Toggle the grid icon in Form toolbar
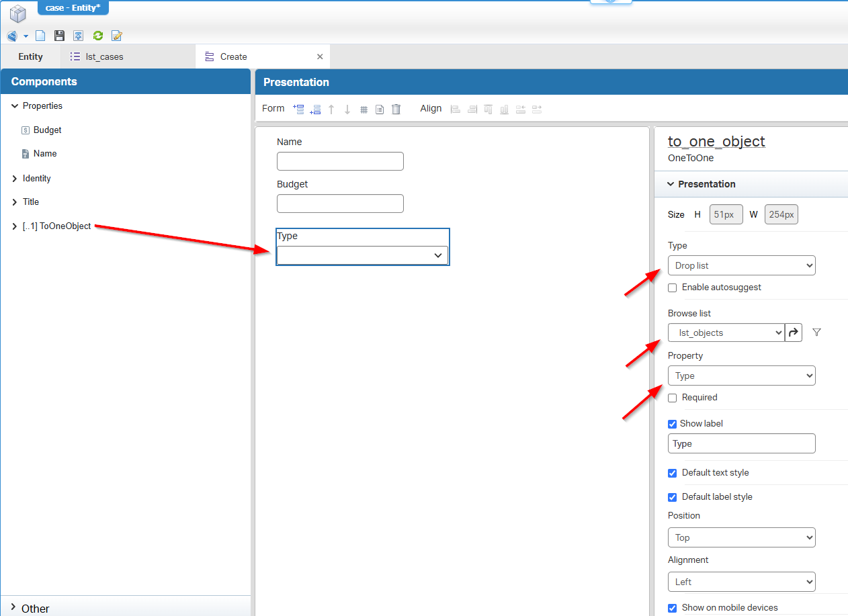This screenshot has height=616, width=848. (x=364, y=109)
